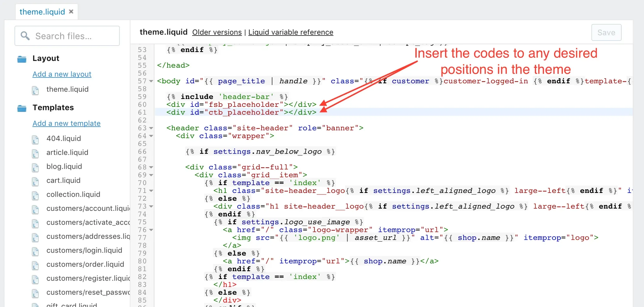Image resolution: width=644 pixels, height=307 pixels.
Task: Collapse code fold at line 63
Action: (151, 128)
